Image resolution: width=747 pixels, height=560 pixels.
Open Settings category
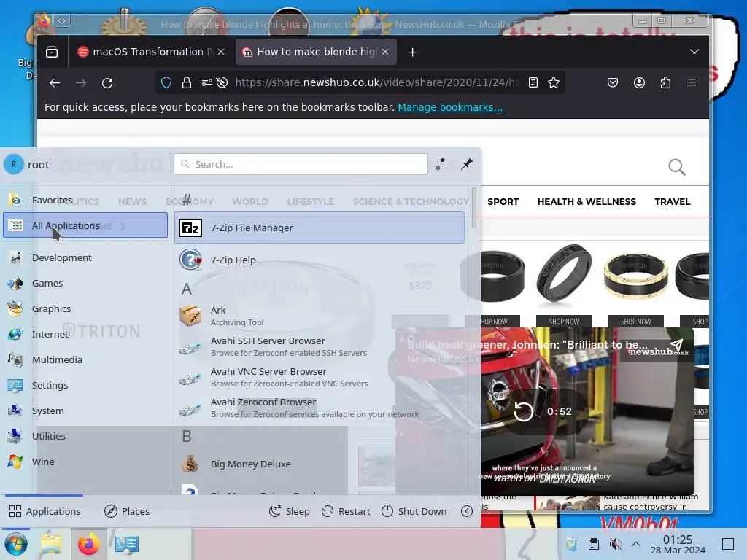[x=85, y=385]
